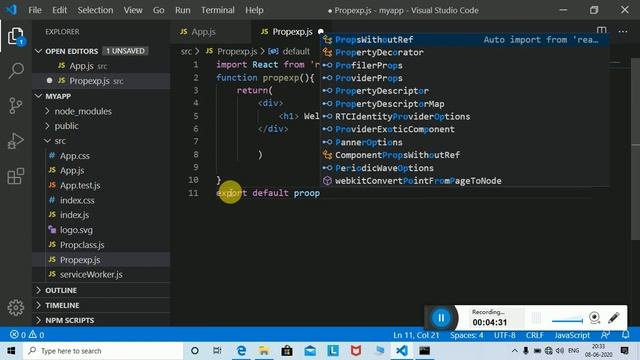Open the terminal window from taskbar

click(x=424, y=351)
